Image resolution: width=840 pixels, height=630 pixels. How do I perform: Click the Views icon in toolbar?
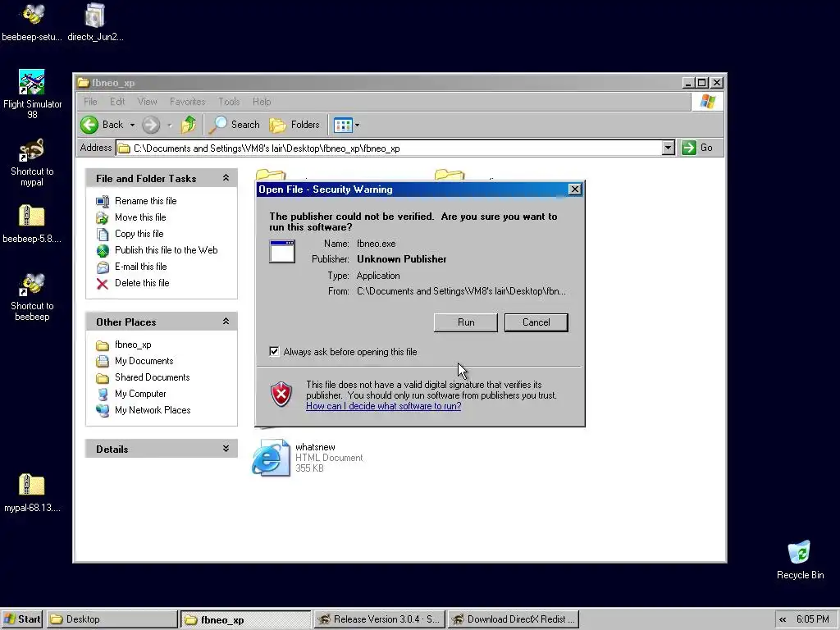click(x=343, y=126)
